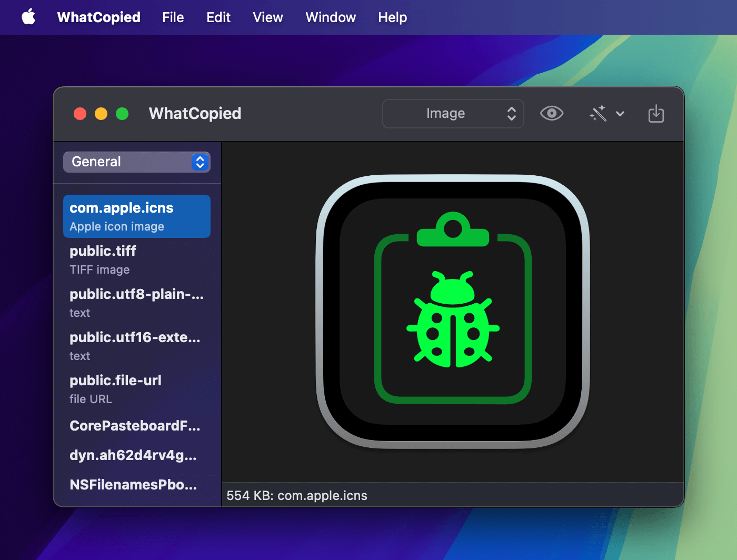Viewport: 737px width, 560px height.
Task: Zoom the window with the green button
Action: tap(122, 114)
